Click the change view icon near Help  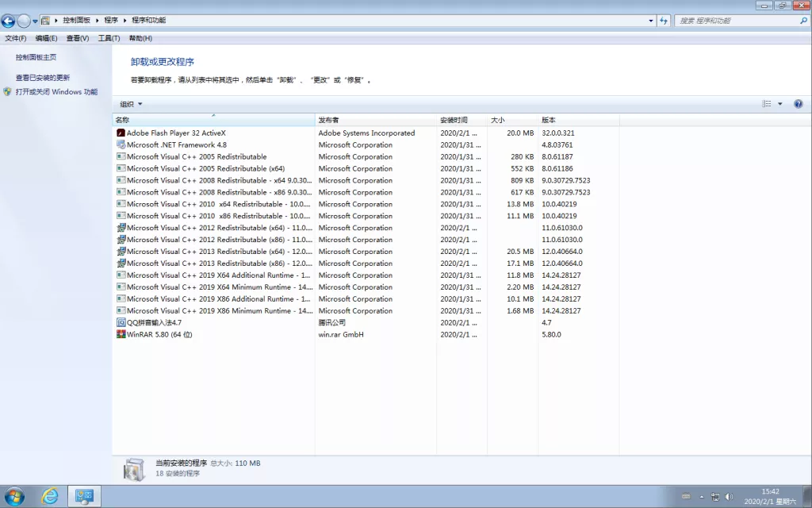[767, 103]
